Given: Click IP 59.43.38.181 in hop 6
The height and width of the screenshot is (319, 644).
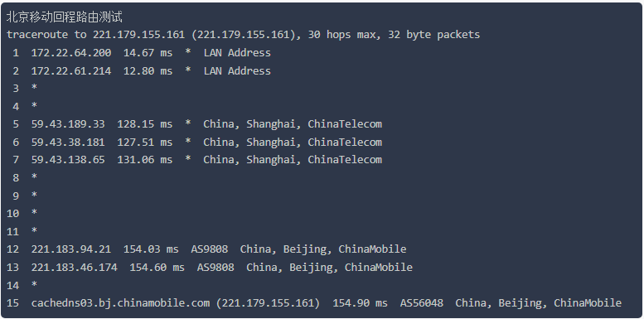Looking at the screenshot, I should click(68, 142).
